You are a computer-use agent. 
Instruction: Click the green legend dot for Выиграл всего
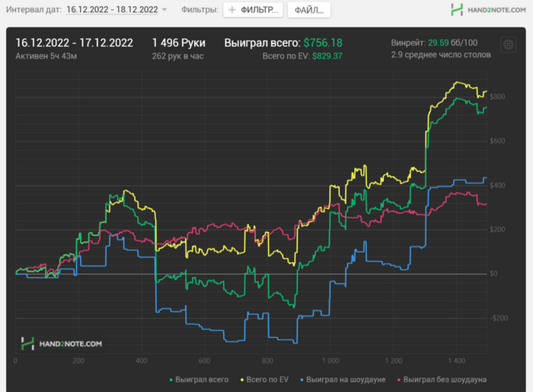click(171, 380)
